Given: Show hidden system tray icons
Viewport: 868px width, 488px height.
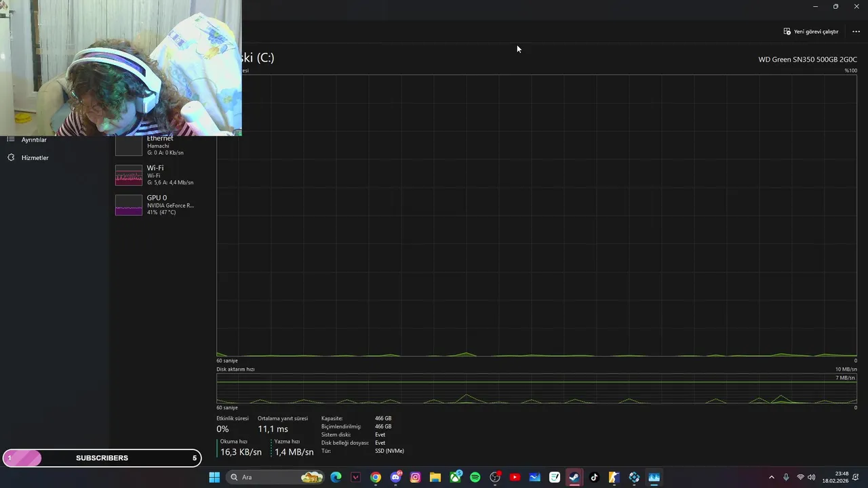Looking at the screenshot, I should coord(771,477).
